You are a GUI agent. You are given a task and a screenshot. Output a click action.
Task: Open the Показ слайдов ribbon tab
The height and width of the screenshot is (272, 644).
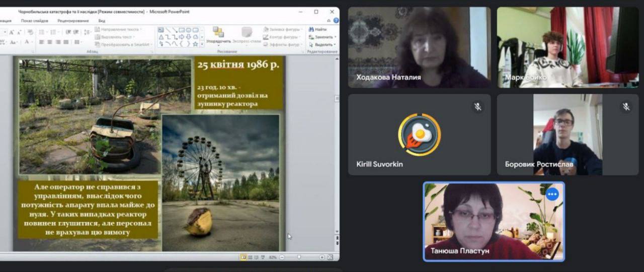coord(34,21)
